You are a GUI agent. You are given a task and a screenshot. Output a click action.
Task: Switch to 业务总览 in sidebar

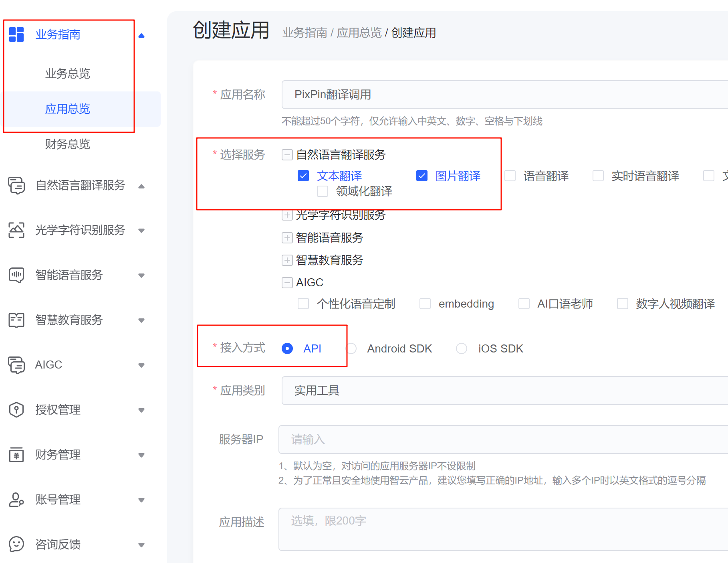[67, 73]
